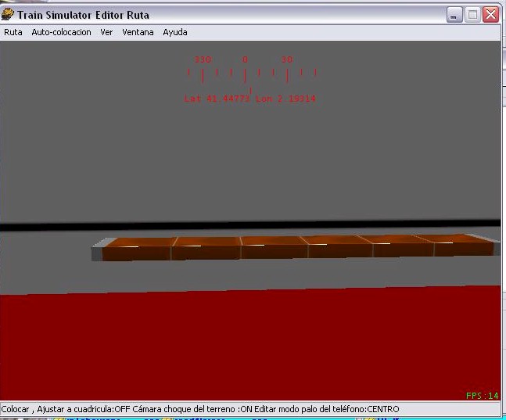Open the Ruta menu
The height and width of the screenshot is (420, 506).
tap(13, 32)
